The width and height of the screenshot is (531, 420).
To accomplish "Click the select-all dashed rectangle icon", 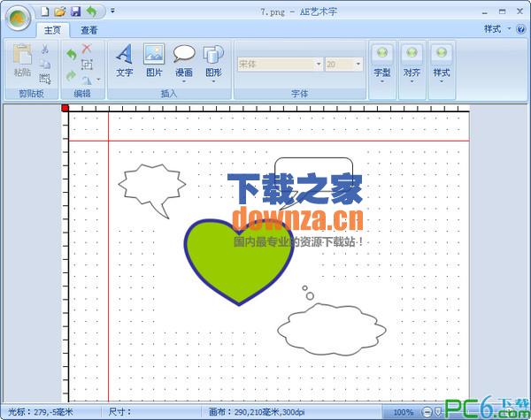I will 45,79.
